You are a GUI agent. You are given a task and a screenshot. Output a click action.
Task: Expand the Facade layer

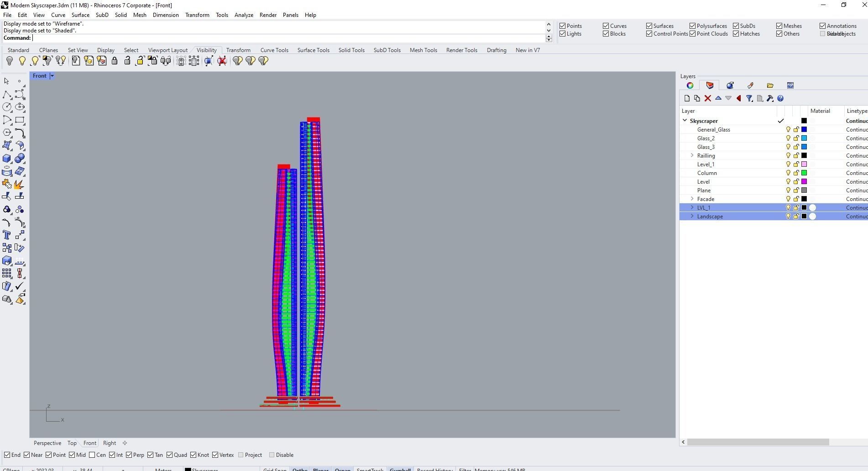pyautogui.click(x=692, y=199)
